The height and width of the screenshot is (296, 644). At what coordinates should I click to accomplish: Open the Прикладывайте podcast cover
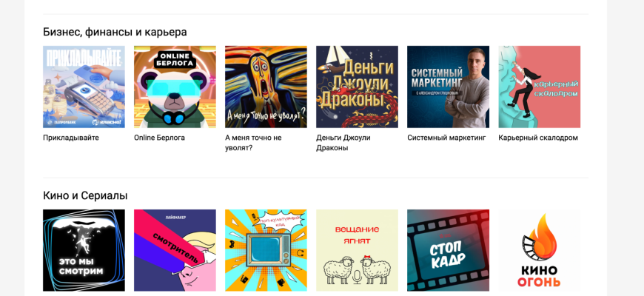(x=84, y=87)
